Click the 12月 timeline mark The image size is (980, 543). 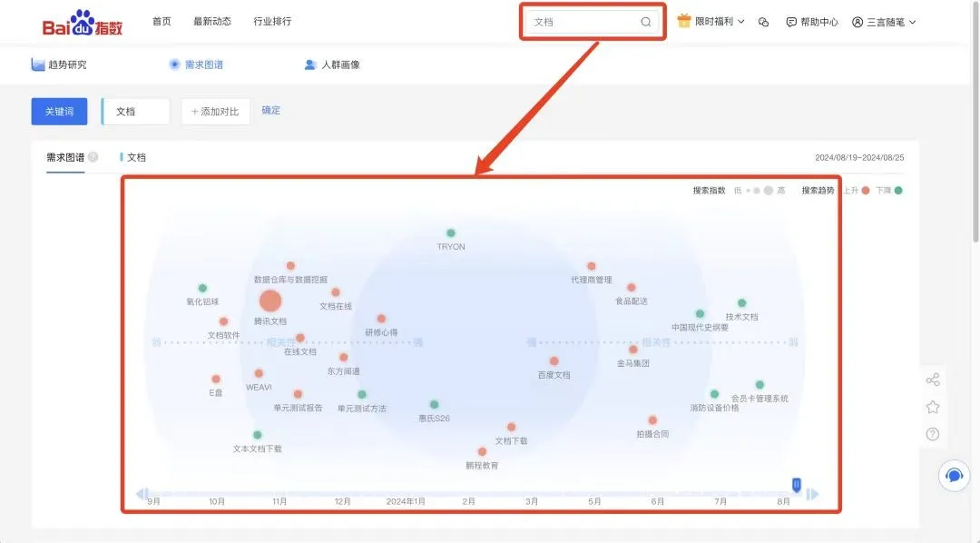342,501
